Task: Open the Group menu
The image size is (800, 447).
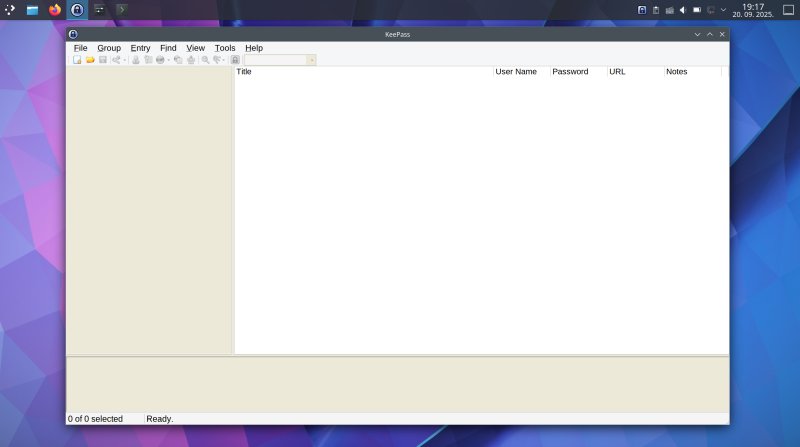Action: pyautogui.click(x=109, y=48)
